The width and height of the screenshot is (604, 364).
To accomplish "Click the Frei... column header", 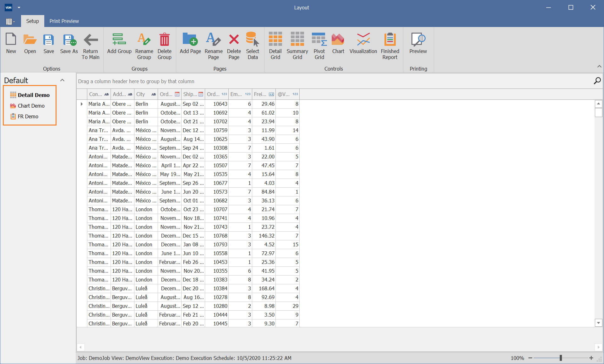I will [264, 94].
